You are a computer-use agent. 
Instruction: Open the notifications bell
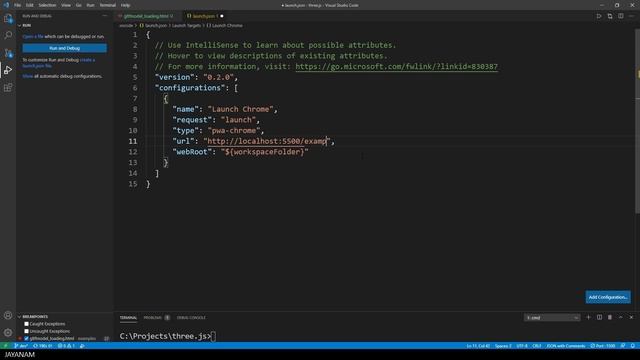pyautogui.click(x=633, y=346)
